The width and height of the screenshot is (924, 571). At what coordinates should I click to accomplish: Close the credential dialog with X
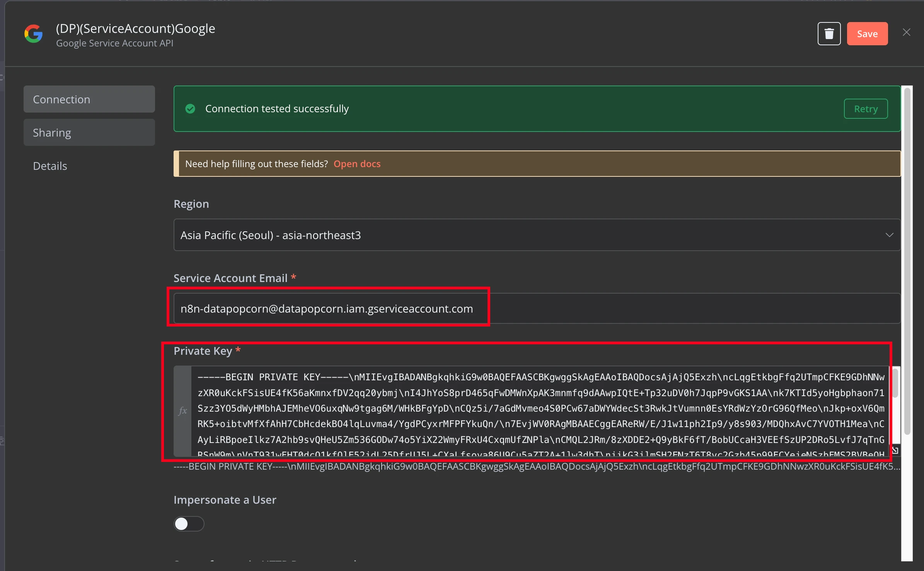coord(906,32)
